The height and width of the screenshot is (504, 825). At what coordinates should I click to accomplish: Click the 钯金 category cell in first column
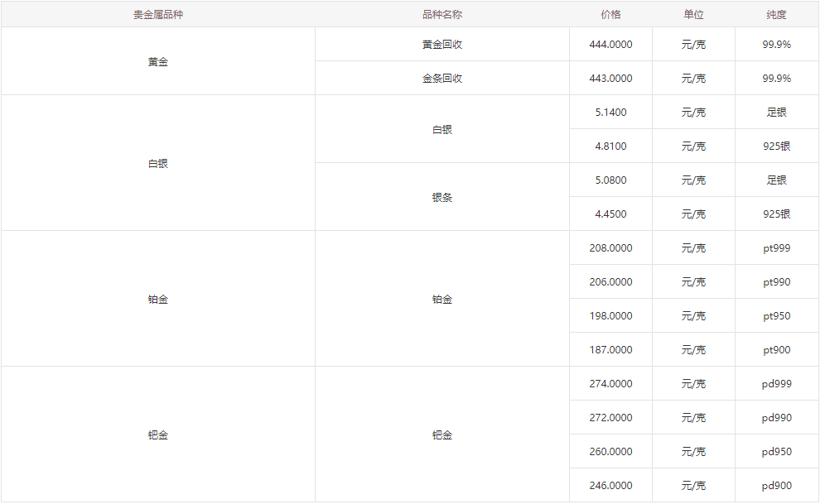(x=157, y=435)
